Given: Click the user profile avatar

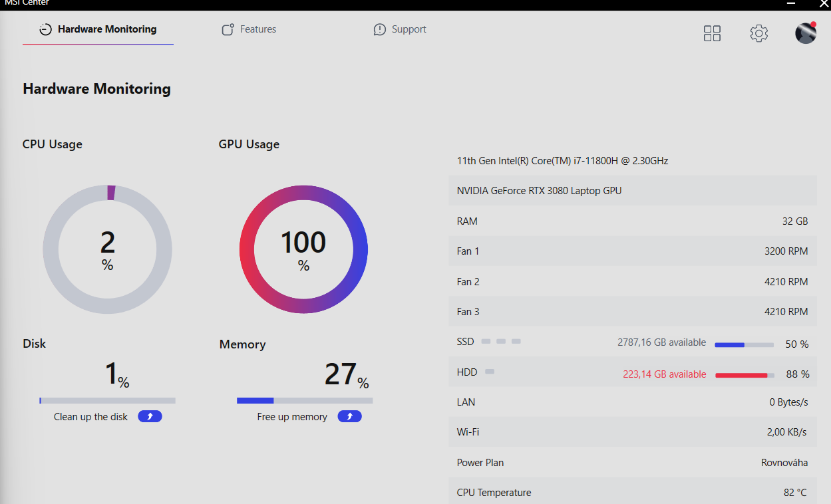Looking at the screenshot, I should click(x=806, y=33).
